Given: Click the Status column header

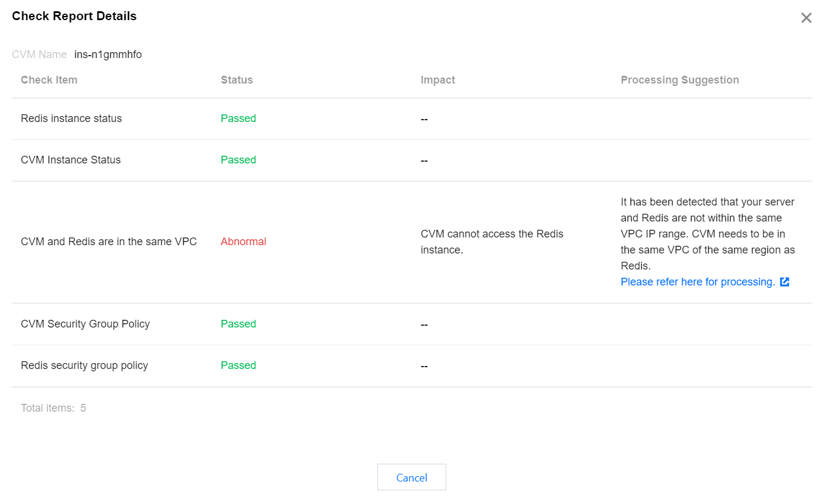Looking at the screenshot, I should (x=236, y=80).
